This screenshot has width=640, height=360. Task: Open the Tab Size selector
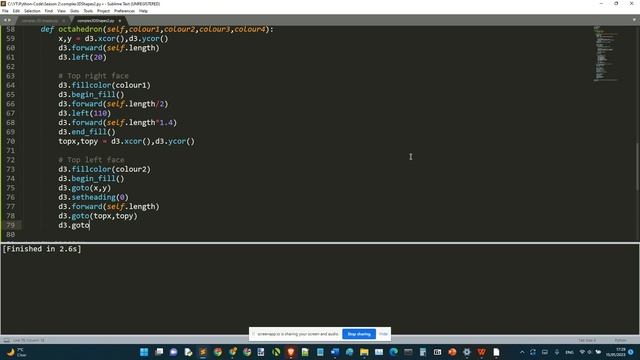pyautogui.click(x=587, y=340)
